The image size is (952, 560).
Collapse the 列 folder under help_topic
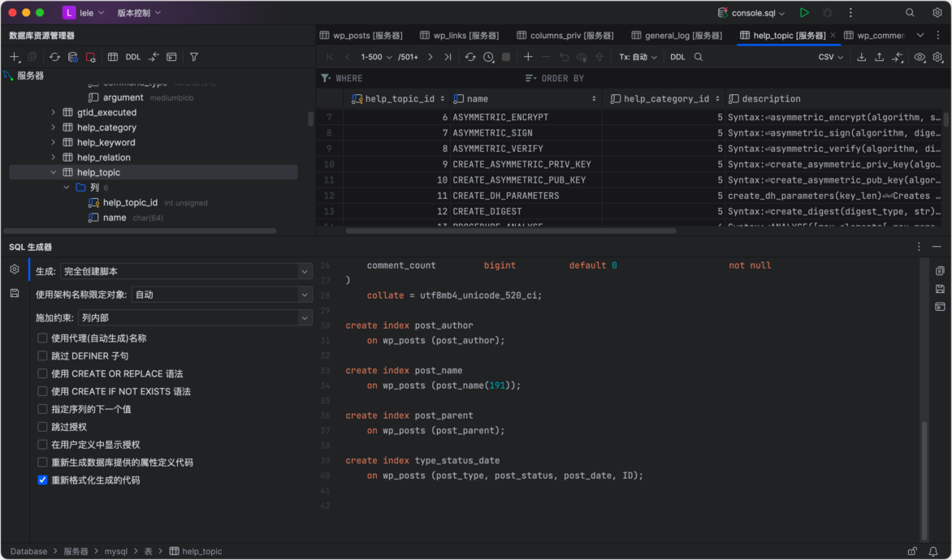(x=66, y=187)
